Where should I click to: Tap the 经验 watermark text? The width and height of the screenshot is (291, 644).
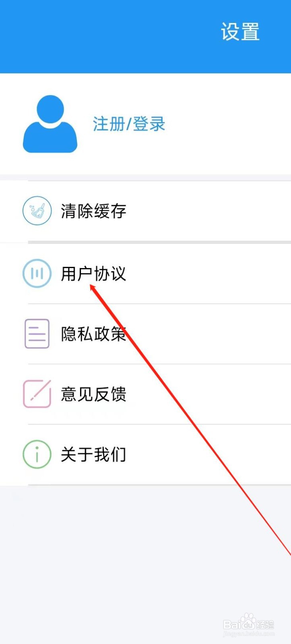265,624
